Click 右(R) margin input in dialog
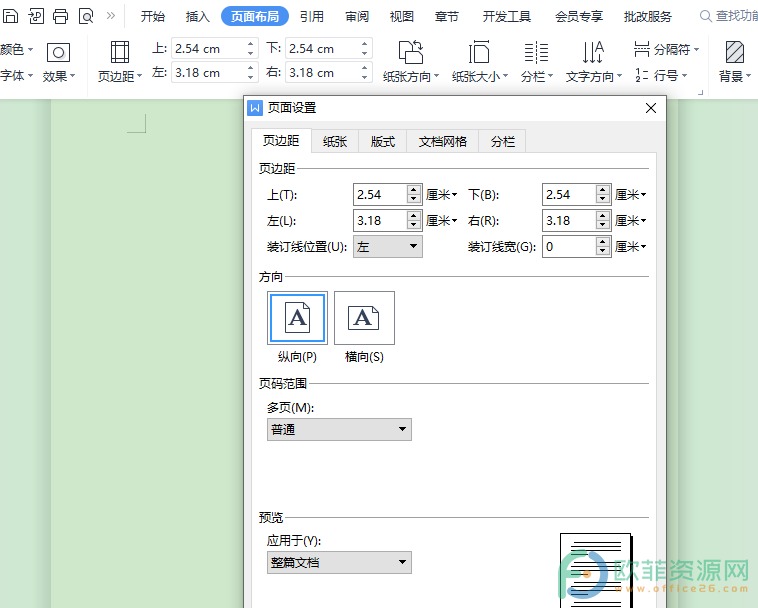This screenshot has height=608, width=758. point(569,221)
